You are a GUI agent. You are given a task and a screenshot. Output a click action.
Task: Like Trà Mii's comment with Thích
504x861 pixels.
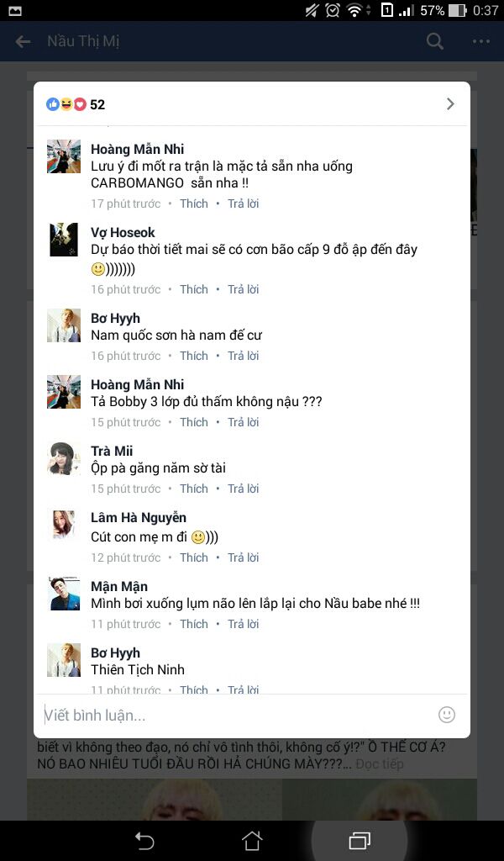click(x=194, y=489)
